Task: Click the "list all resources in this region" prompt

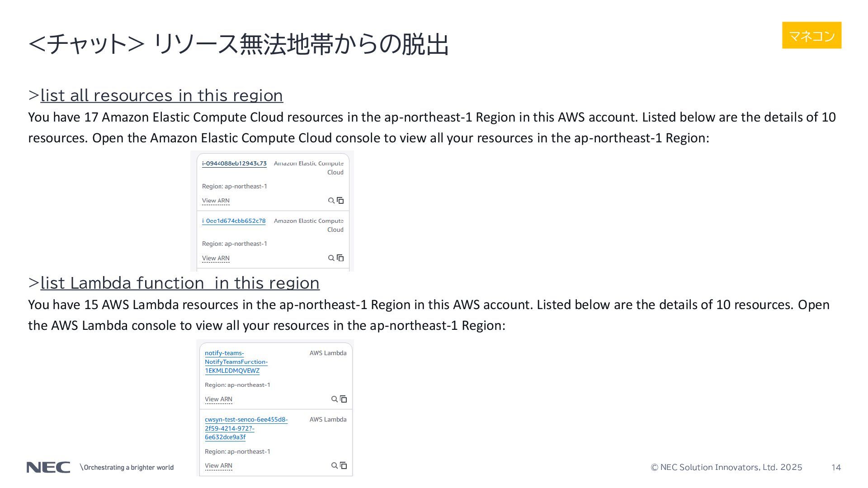Action: point(162,95)
